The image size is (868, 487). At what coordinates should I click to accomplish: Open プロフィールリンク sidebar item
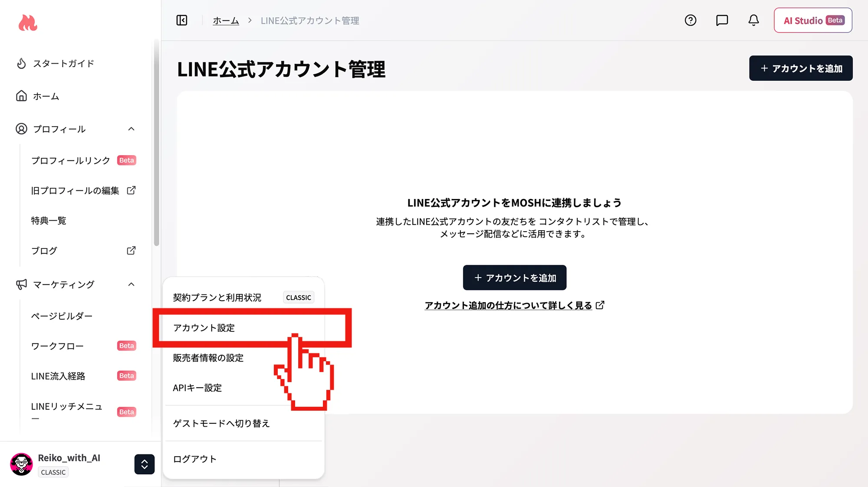[71, 160]
